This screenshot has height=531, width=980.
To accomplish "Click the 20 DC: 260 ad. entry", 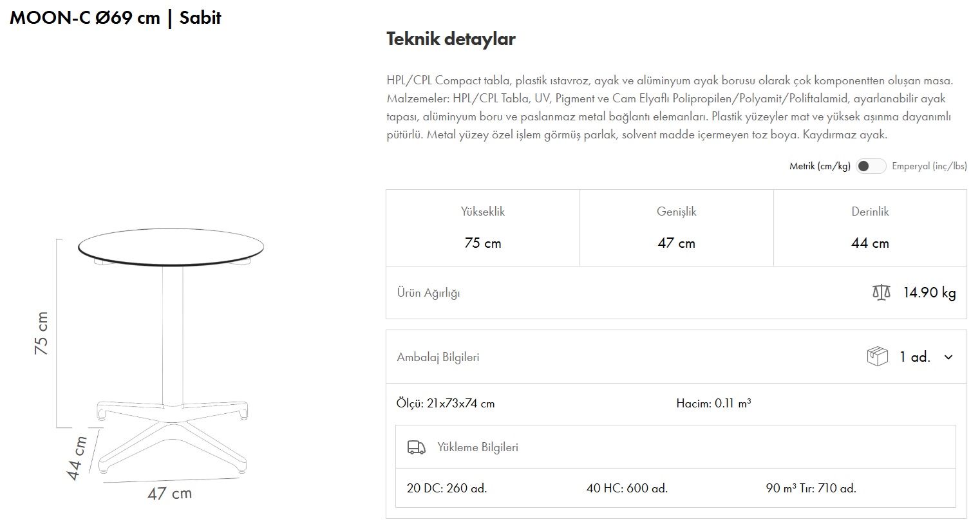I will pos(447,489).
